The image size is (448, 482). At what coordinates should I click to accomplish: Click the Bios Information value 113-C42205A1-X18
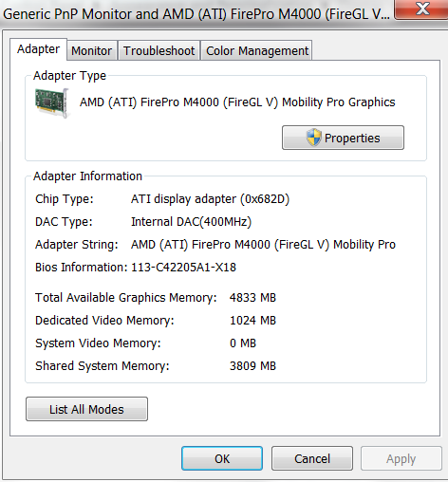(x=183, y=268)
